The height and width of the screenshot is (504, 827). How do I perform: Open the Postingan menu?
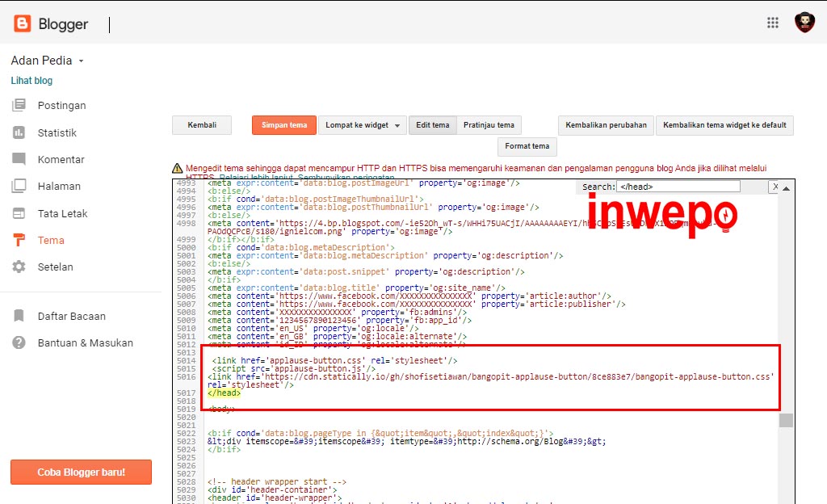pos(61,106)
